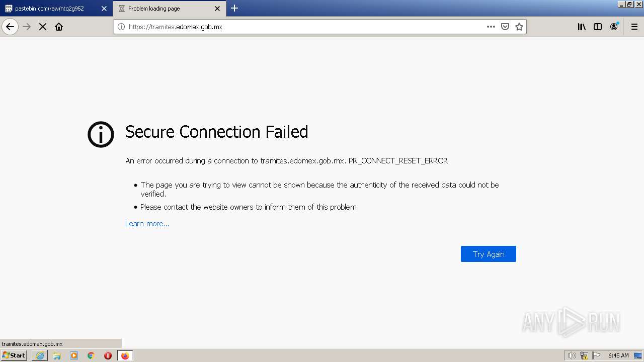Viewport: 644px width, 362px height.
Task: Close the pastebin.com tab
Action: 104,9
